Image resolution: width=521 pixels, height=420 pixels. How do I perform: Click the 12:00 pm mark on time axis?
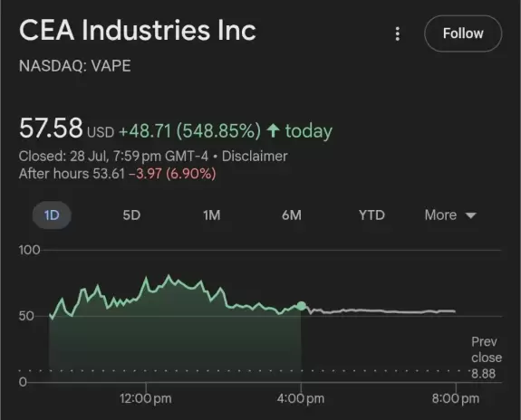point(146,398)
